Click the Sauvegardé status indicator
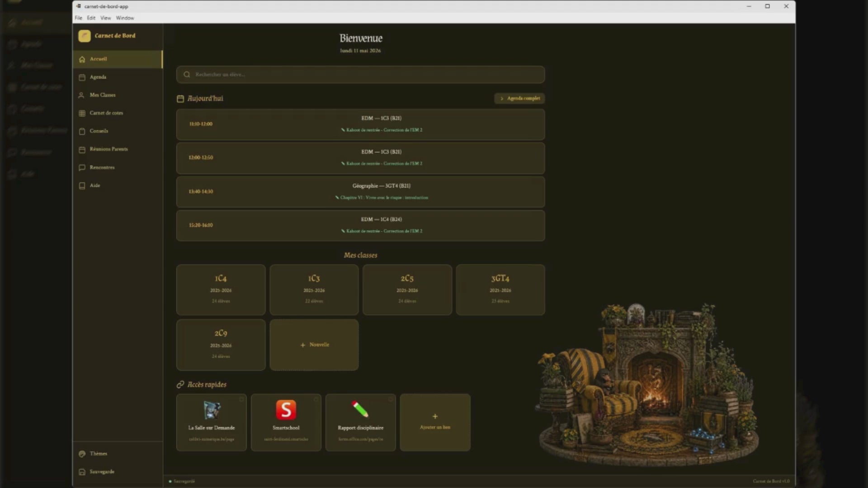The height and width of the screenshot is (488, 868). pyautogui.click(x=182, y=481)
